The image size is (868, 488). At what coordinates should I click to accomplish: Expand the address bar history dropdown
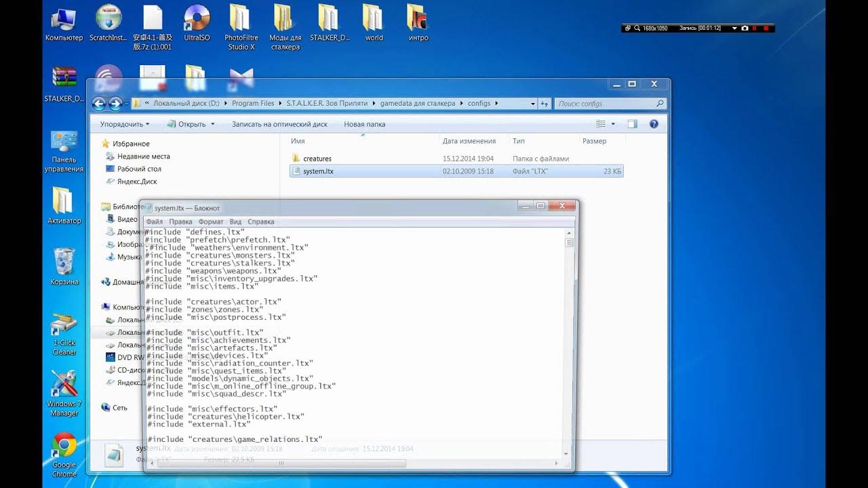(x=532, y=104)
